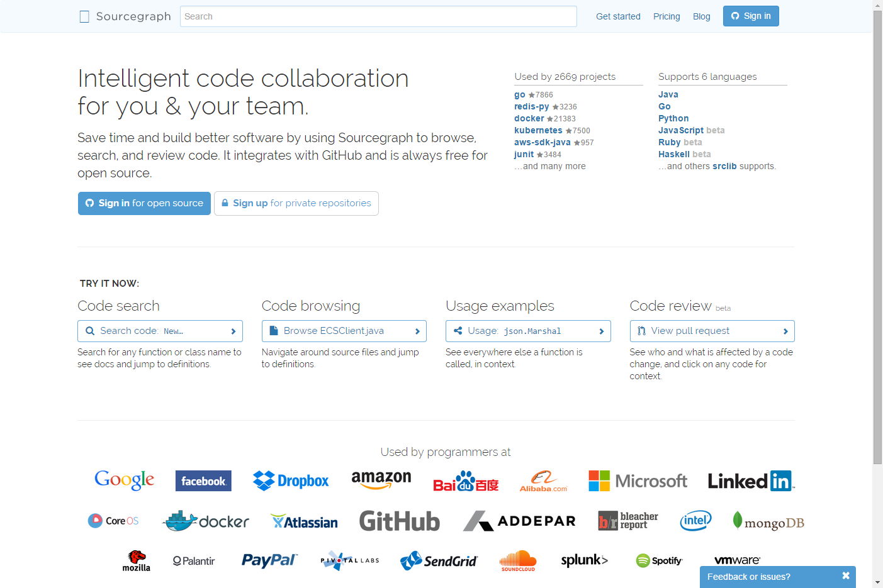
Task: Select the Go language link
Action: (x=665, y=106)
